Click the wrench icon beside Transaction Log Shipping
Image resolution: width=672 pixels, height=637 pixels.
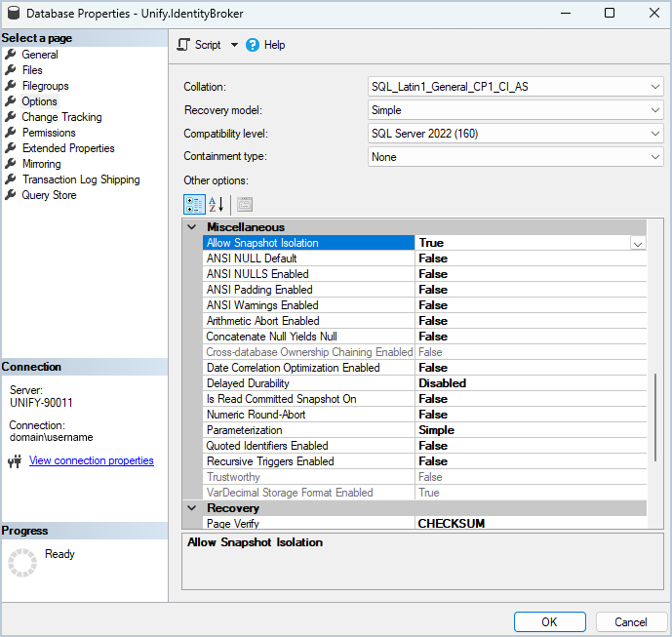point(11,179)
